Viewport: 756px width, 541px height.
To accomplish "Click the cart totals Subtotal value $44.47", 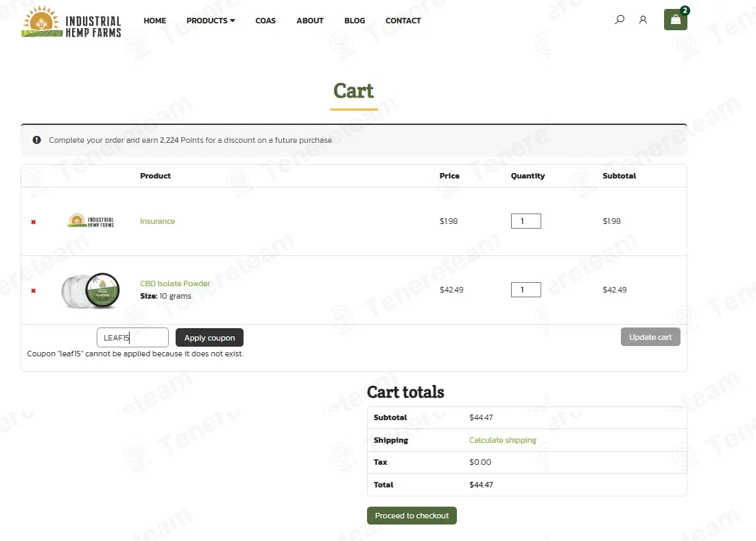I will click(x=481, y=417).
